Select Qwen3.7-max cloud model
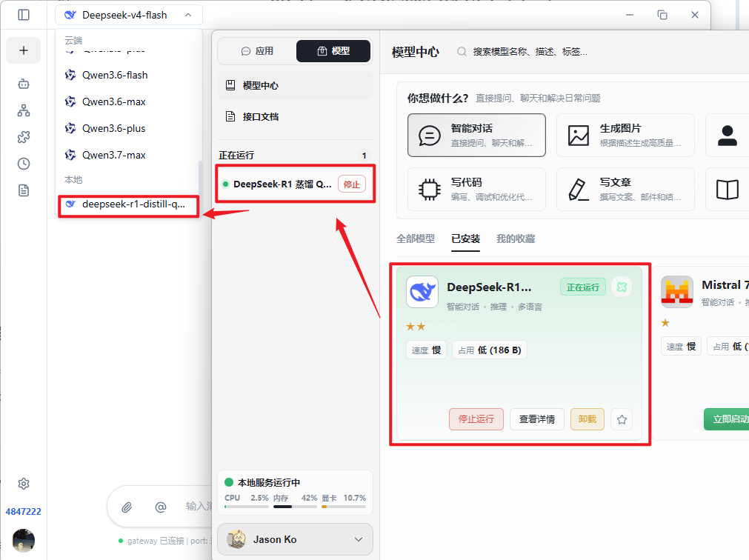Viewport: 749px width, 560px height. (127, 155)
